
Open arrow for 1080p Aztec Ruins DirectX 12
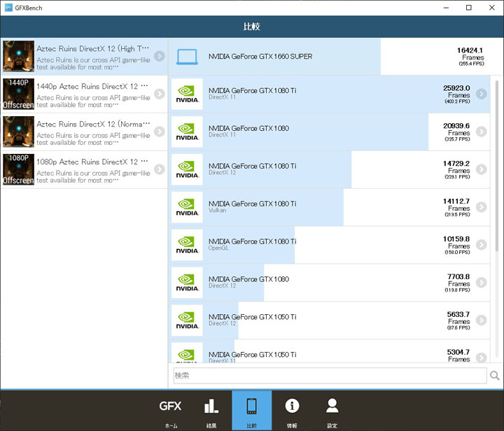(160, 169)
